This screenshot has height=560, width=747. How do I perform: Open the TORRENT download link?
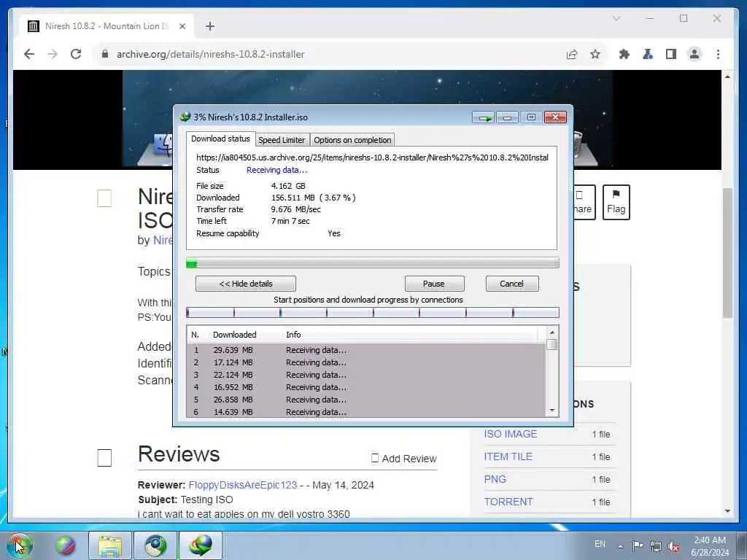click(508, 502)
